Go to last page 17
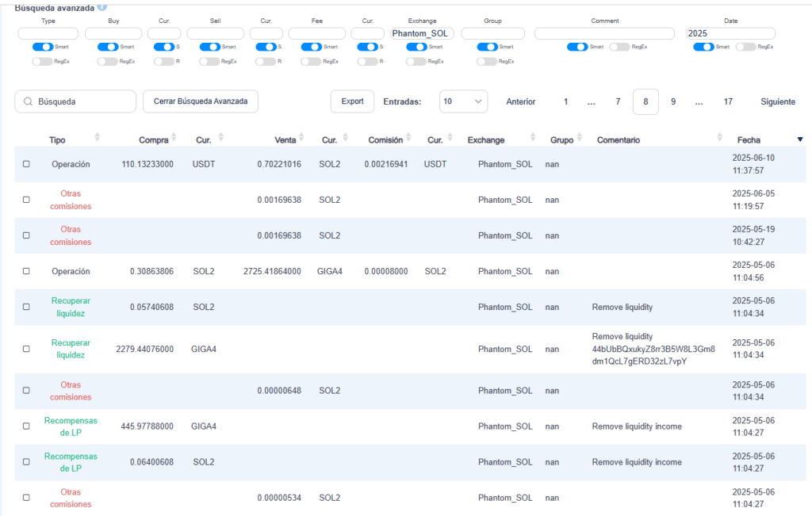Viewport: 812px width, 516px height. tap(728, 101)
